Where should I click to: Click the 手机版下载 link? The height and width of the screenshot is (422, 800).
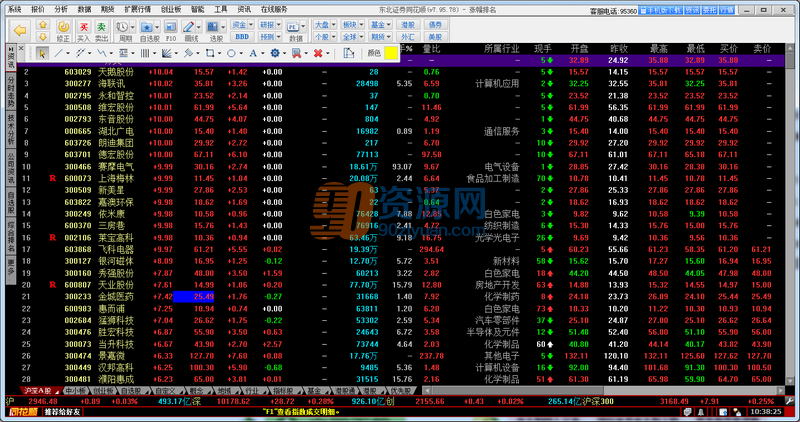pos(661,10)
